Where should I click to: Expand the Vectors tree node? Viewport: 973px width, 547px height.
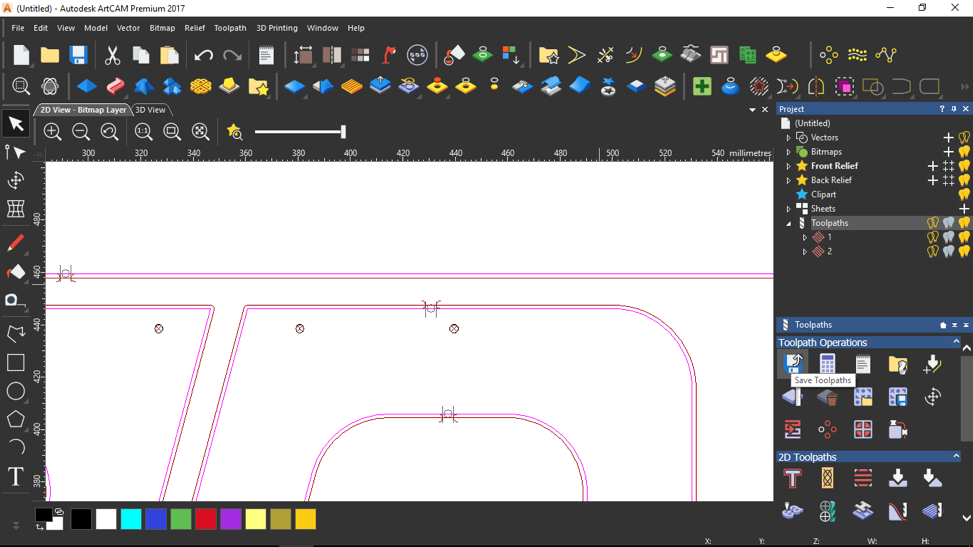789,138
